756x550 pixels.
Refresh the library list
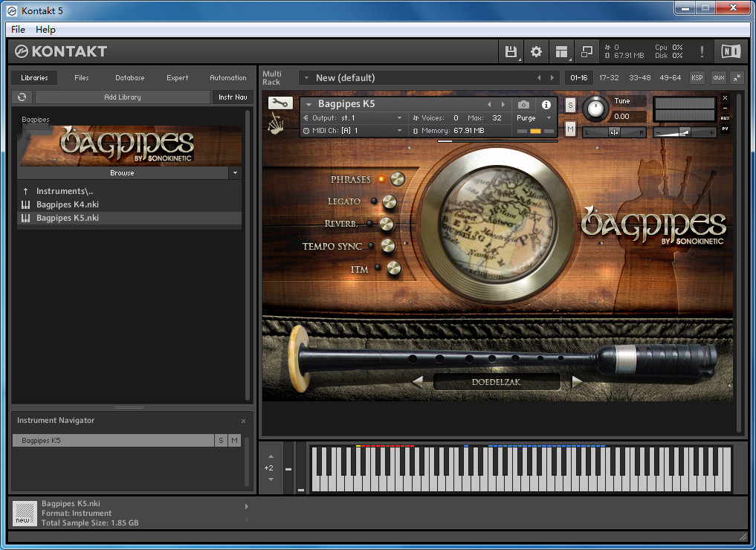click(22, 97)
